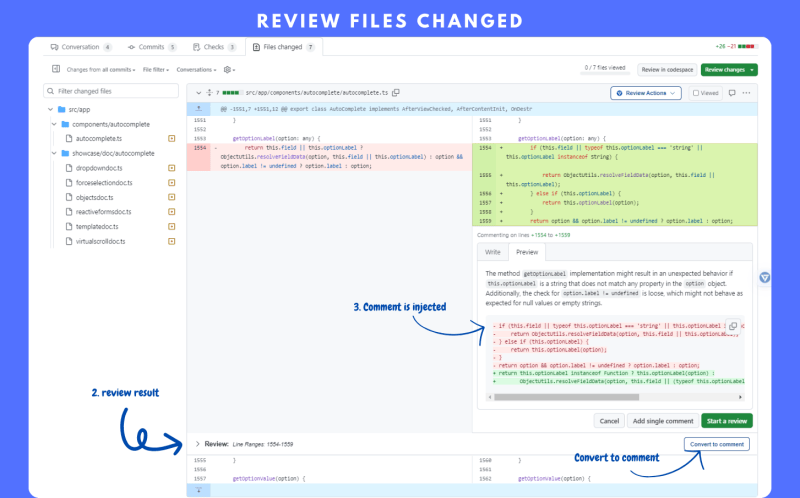Click Add single comment button
The image size is (800, 498).
click(x=663, y=421)
